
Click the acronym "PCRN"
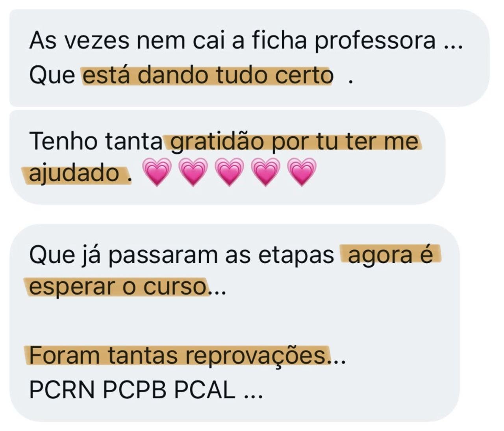[x=62, y=390]
